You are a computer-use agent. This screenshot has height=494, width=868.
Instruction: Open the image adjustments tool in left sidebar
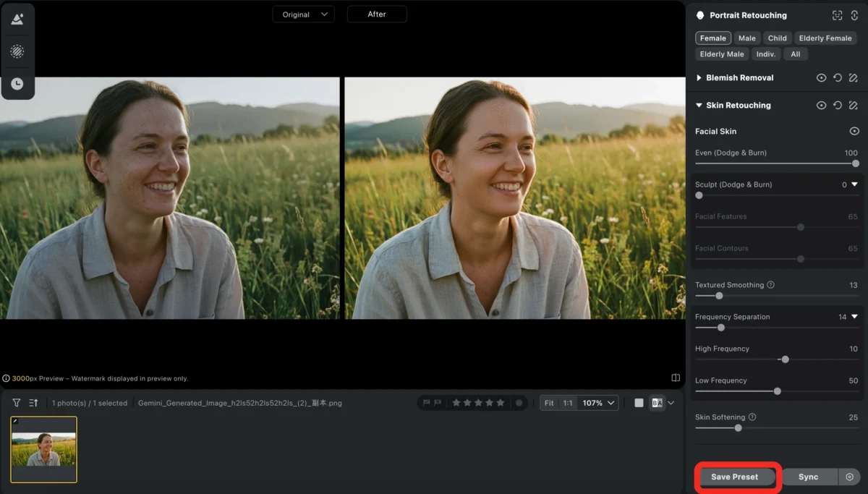point(17,19)
